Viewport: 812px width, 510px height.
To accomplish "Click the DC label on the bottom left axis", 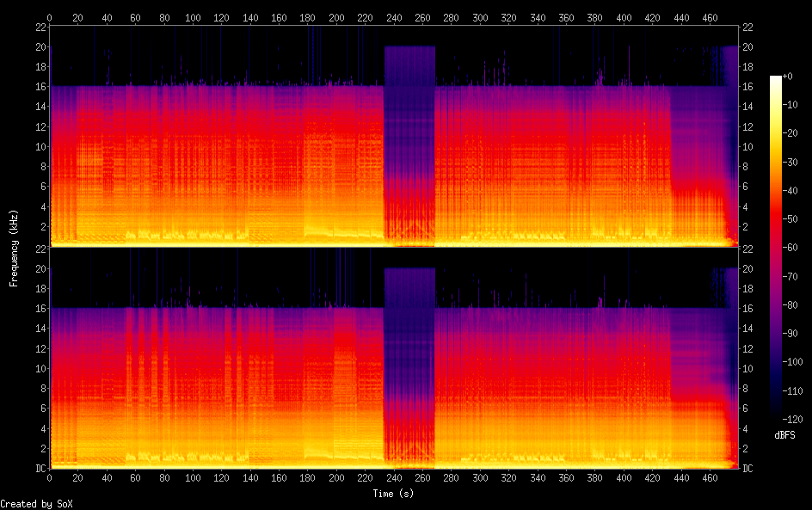I will [39, 469].
